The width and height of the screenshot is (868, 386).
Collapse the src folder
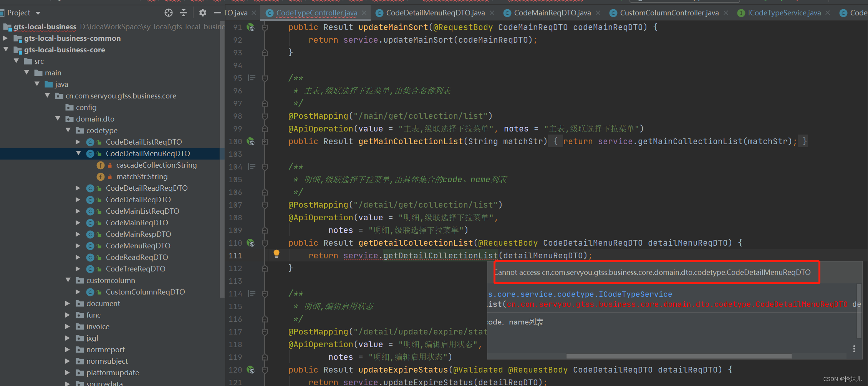16,61
